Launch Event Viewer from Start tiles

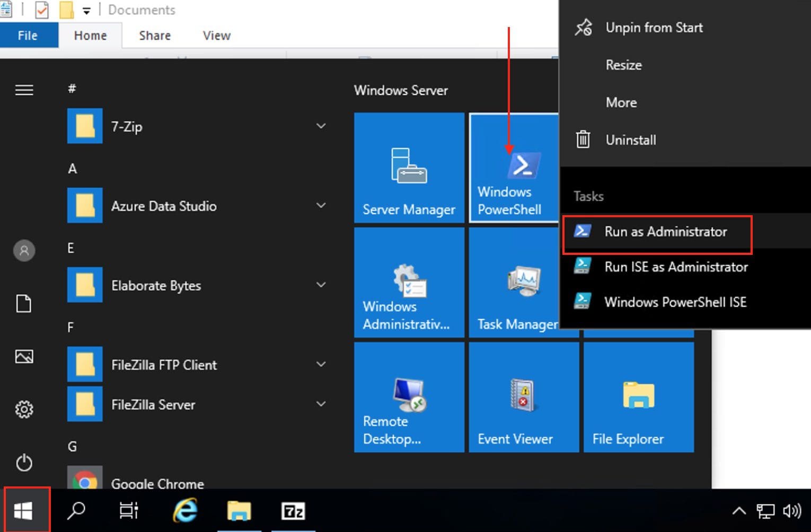coord(523,397)
